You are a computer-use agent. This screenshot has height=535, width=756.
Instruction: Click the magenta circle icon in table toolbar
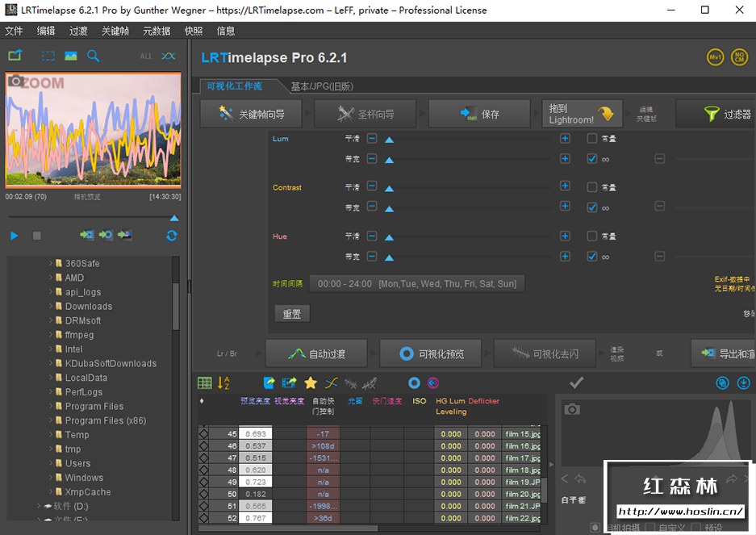(x=433, y=383)
